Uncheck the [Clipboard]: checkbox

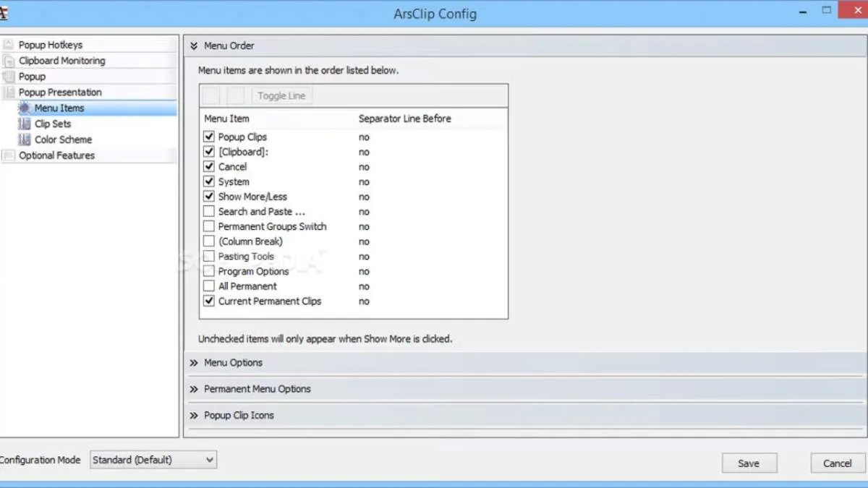pyautogui.click(x=209, y=152)
